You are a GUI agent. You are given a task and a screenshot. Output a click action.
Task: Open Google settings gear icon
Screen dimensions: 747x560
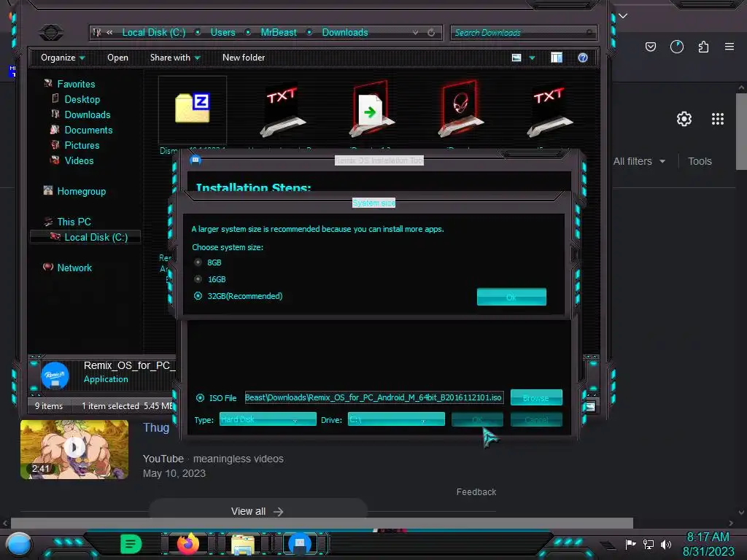pyautogui.click(x=684, y=119)
